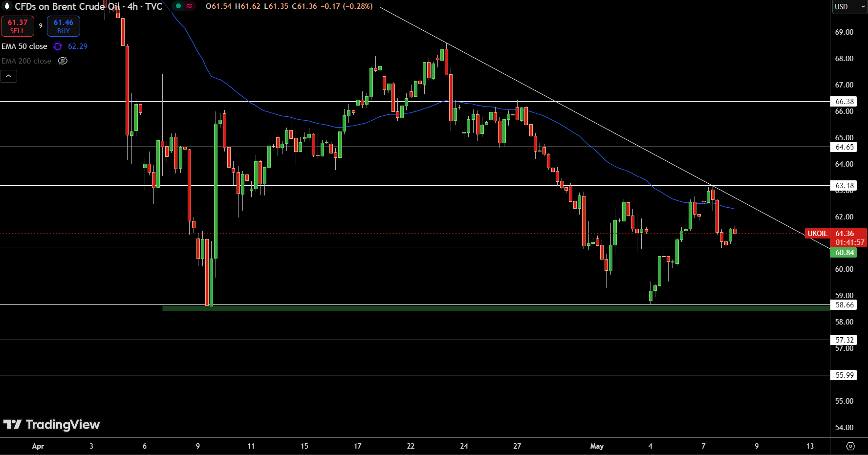This screenshot has width=868, height=455.
Task: Select the EMA 50 close label
Action: pyautogui.click(x=24, y=46)
